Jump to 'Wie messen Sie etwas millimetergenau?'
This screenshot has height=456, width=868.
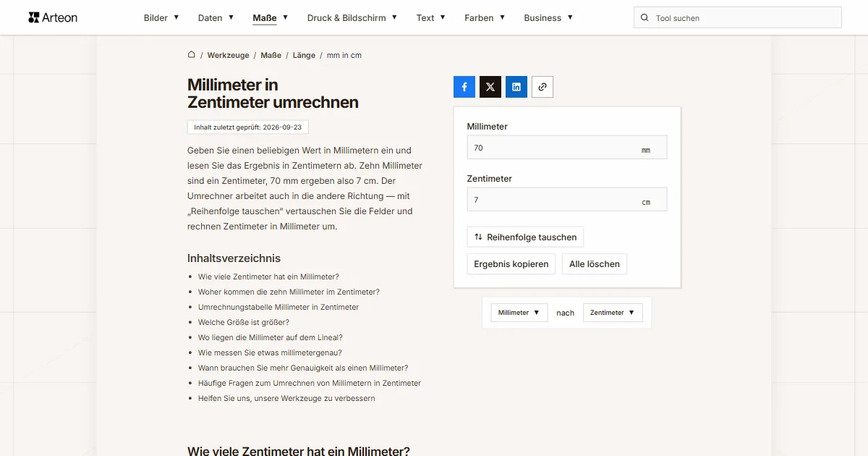click(x=270, y=352)
